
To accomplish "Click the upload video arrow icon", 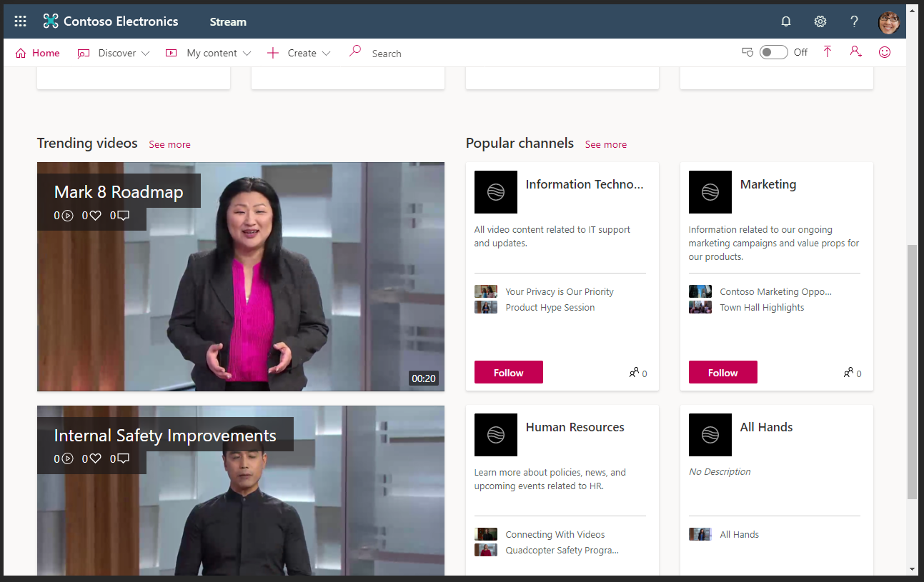I will pyautogui.click(x=828, y=52).
